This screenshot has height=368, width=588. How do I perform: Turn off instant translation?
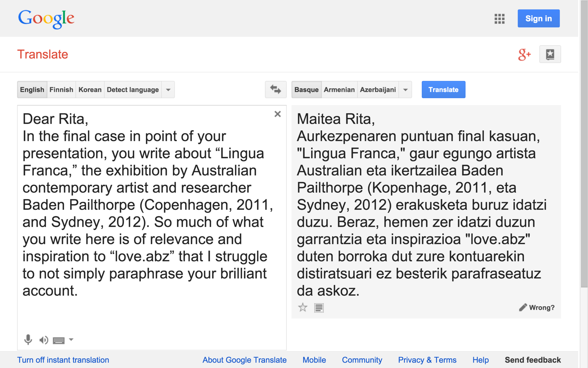coord(63,360)
